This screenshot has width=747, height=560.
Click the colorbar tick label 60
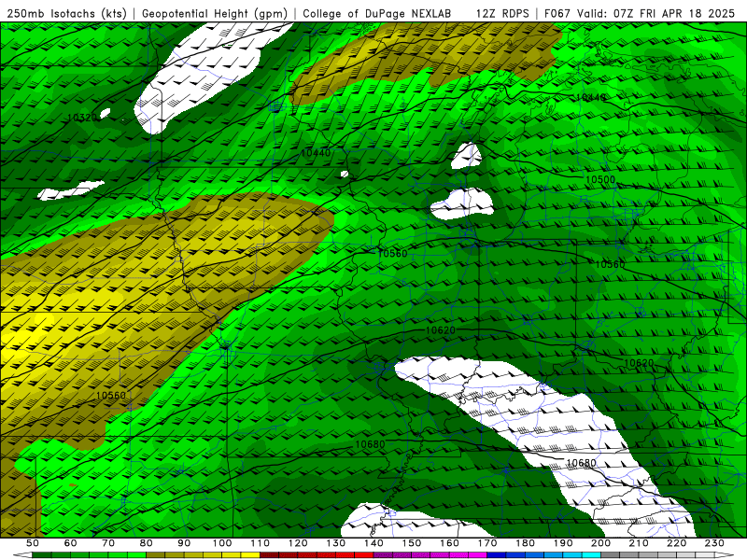(x=71, y=543)
